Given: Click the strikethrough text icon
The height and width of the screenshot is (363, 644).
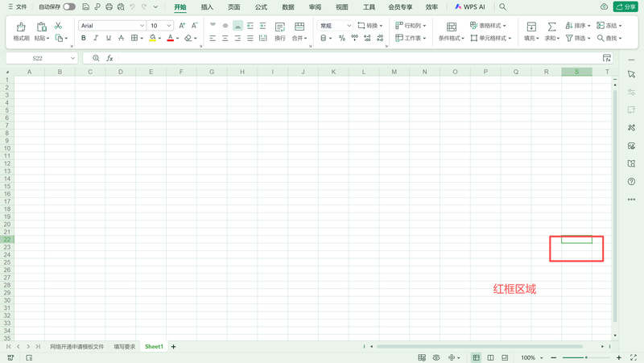Looking at the screenshot, I should point(121,38).
